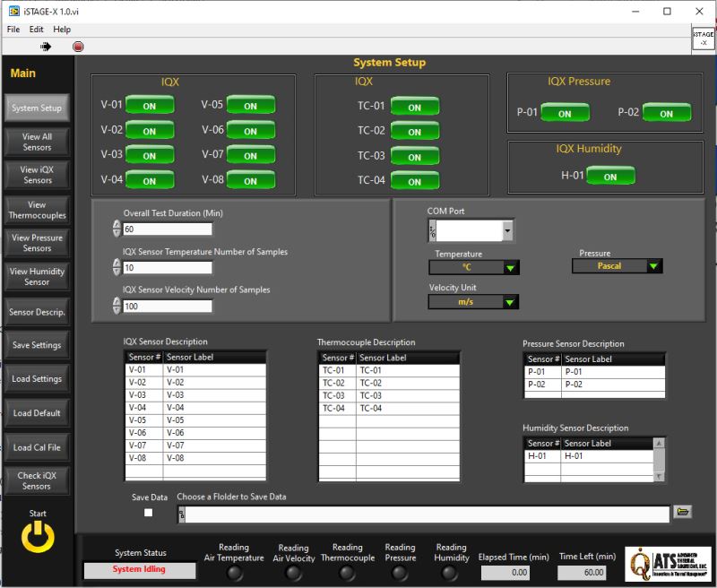Click the Reading Humidity indicator LED
The width and height of the screenshot is (717, 588).
tap(450, 573)
